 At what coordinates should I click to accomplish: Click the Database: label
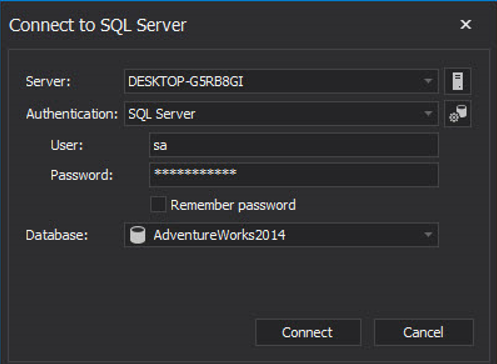[57, 235]
